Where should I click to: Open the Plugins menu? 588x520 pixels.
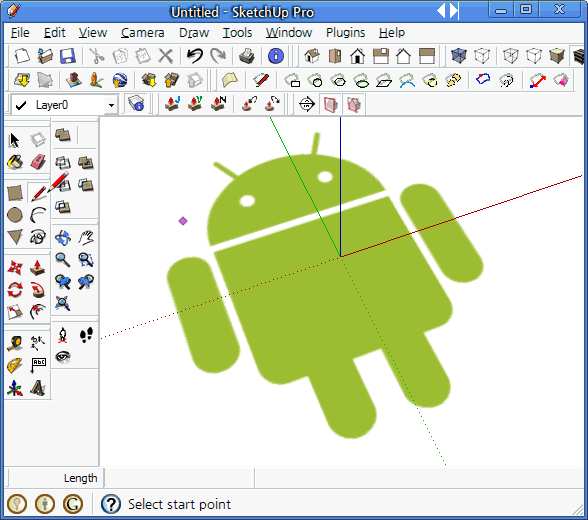(345, 33)
